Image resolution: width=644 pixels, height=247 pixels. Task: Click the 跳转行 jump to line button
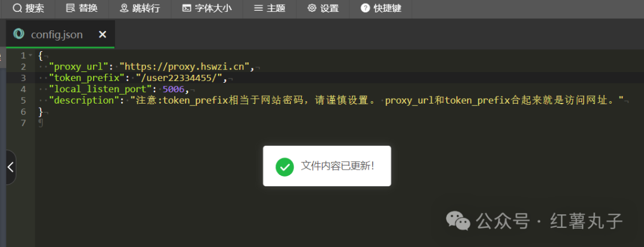140,8
